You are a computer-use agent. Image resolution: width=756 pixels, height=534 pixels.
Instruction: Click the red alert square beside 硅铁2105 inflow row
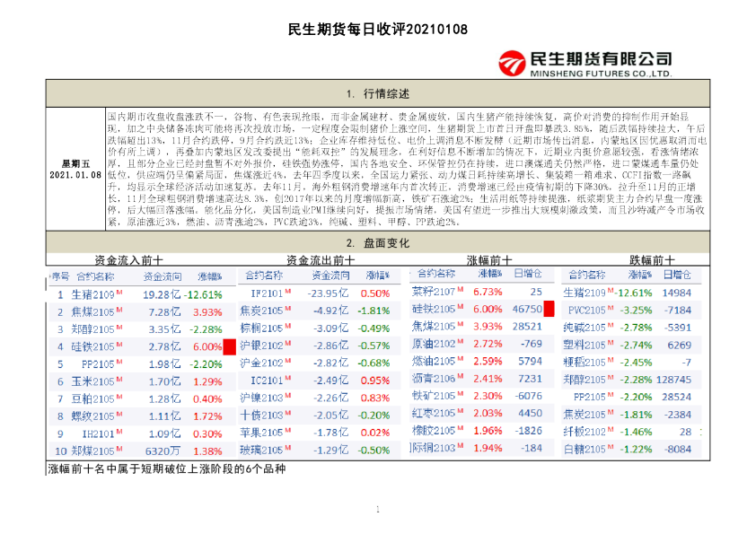point(228,347)
